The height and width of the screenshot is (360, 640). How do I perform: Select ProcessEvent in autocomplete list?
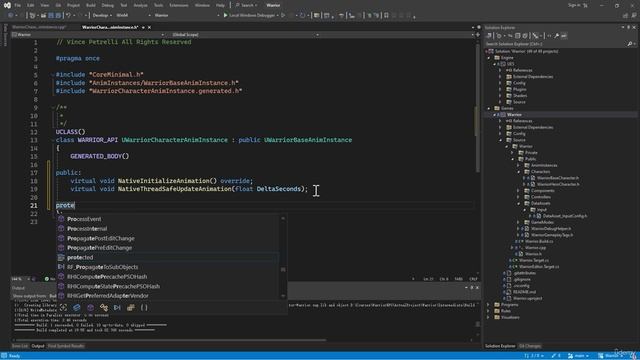point(167,219)
